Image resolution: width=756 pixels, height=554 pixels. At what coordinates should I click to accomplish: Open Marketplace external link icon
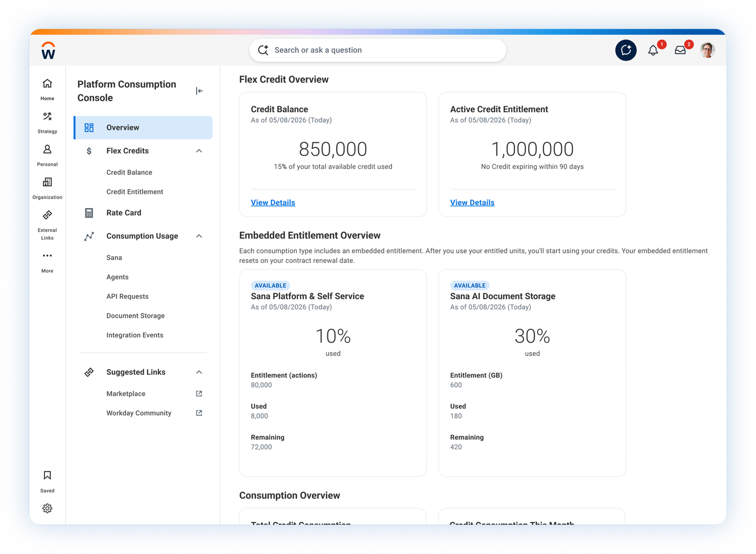(x=199, y=394)
